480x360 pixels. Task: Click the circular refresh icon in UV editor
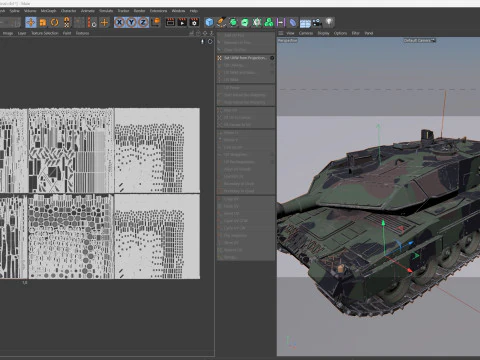[x=210, y=42]
